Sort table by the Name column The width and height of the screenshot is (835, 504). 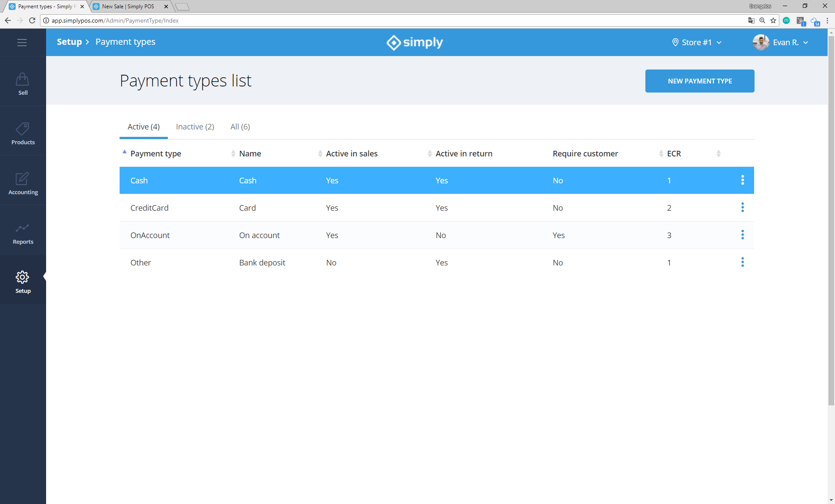[x=250, y=153]
